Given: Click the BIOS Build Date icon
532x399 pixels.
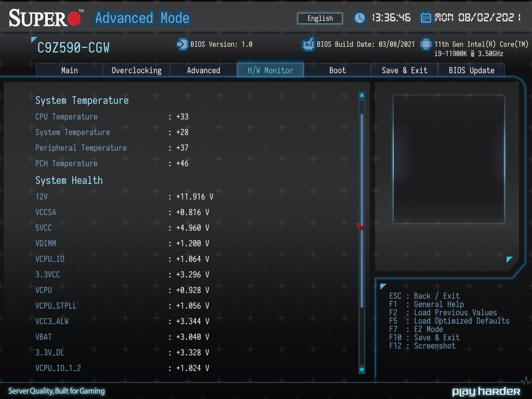Looking at the screenshot, I should (308, 45).
